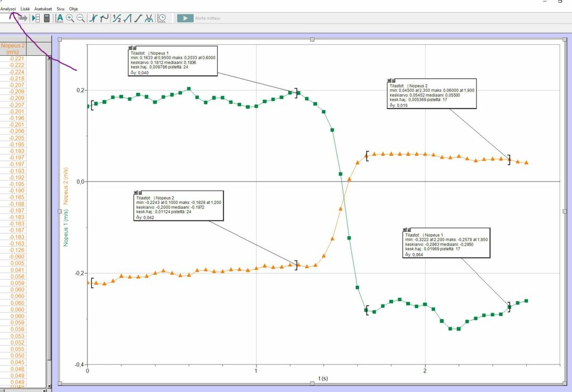Select the Zoom In magnifier tool
572x392 pixels.
point(70,18)
